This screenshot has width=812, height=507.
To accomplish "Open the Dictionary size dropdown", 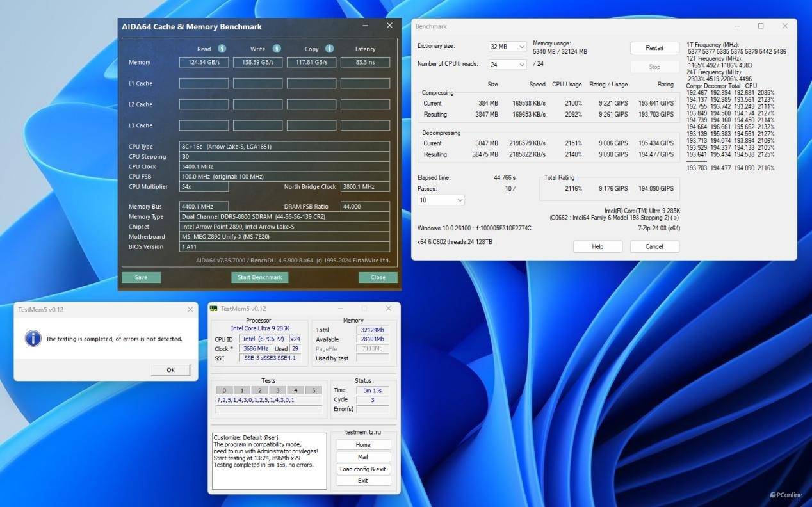I will 507,47.
